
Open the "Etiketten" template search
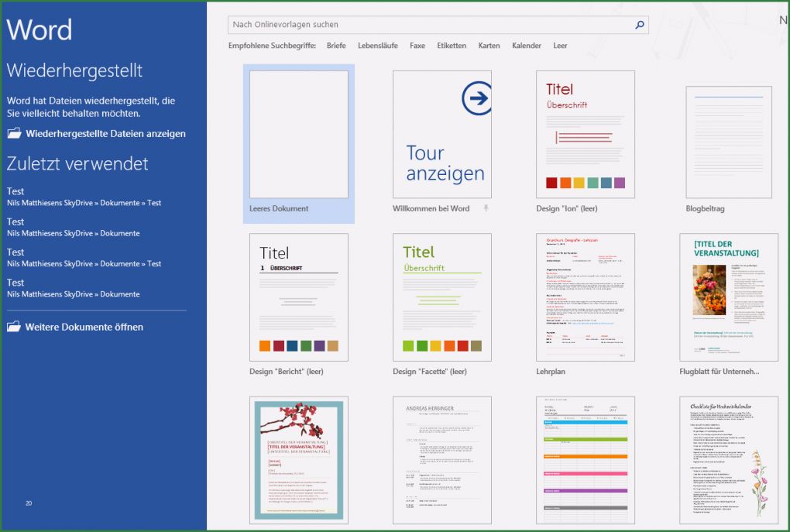pyautogui.click(x=452, y=46)
